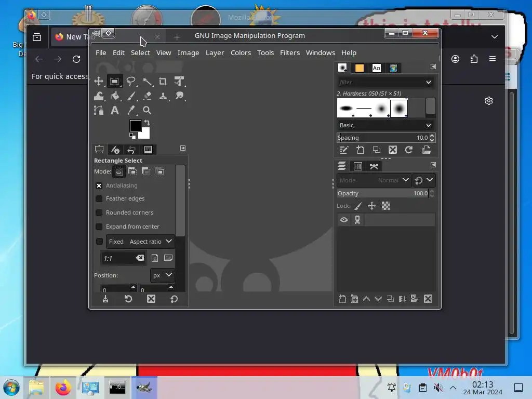Open the Position px units dropdown

[162, 275]
